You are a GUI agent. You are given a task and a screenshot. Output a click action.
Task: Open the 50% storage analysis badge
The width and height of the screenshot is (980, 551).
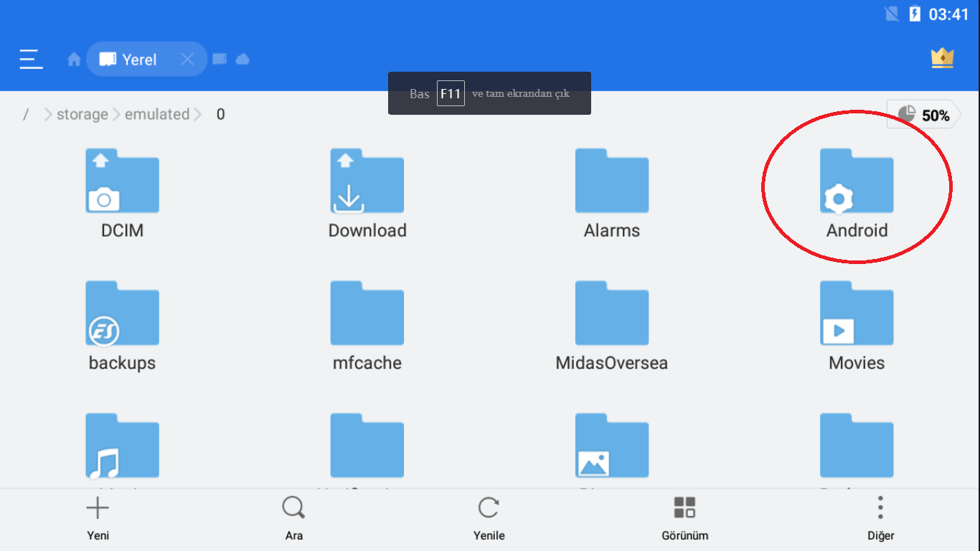(x=924, y=115)
